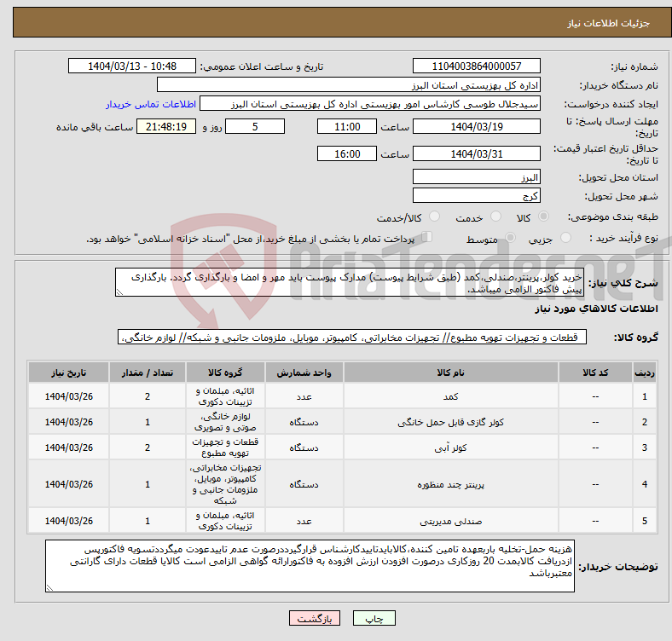The width and height of the screenshot is (672, 641).
Task: Click the resize handle of the buyer notes box
Action: click(x=49, y=588)
